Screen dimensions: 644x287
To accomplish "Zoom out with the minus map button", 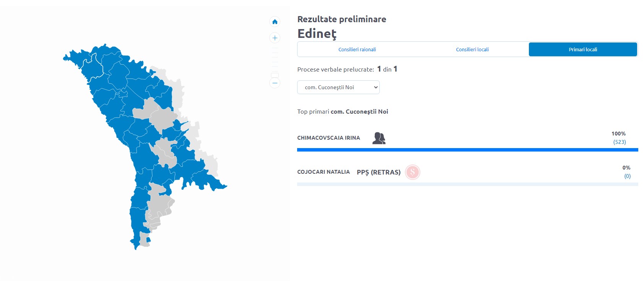I will coord(275,83).
